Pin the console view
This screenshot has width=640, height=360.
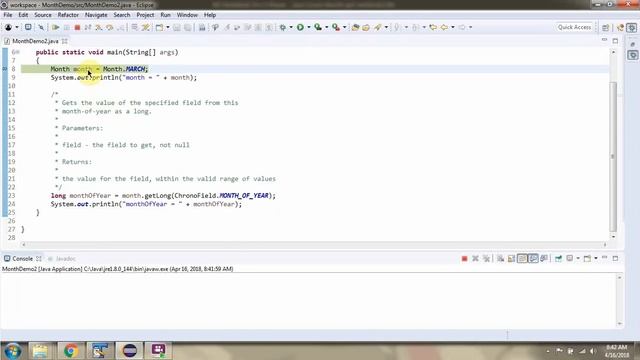(558, 258)
